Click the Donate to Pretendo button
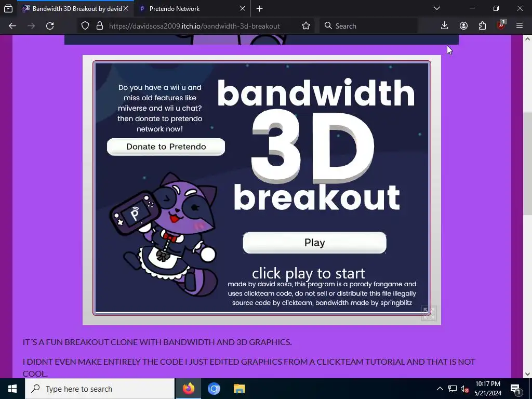532x399 pixels. tap(166, 147)
